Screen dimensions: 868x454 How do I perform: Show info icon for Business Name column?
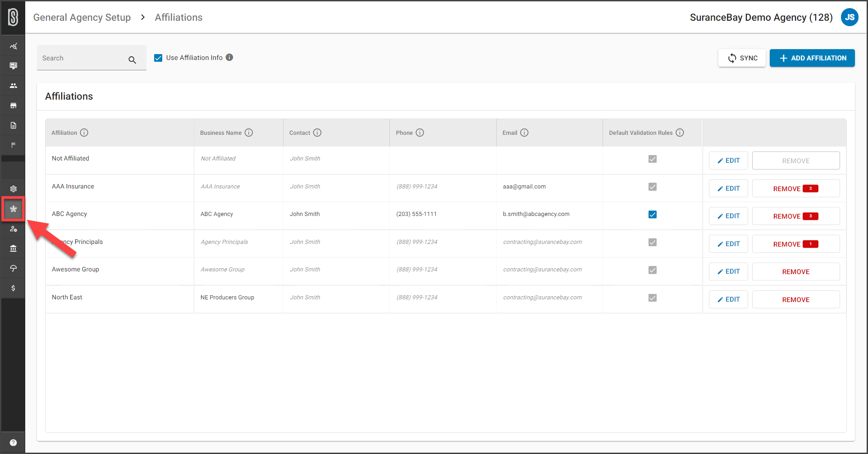click(x=249, y=133)
